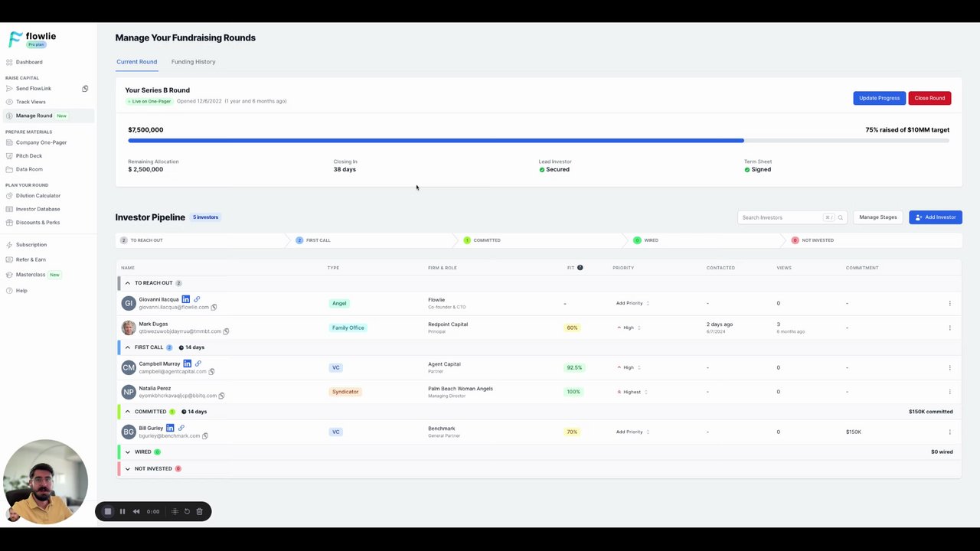The image size is (980, 551).
Task: Click the presenter webcam bubble
Action: [45, 481]
